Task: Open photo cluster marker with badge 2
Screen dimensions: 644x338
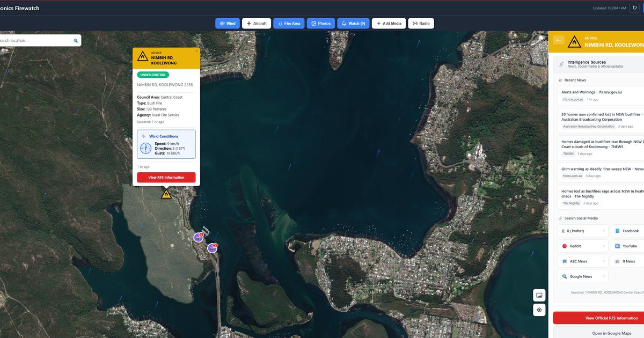Action: (x=213, y=248)
